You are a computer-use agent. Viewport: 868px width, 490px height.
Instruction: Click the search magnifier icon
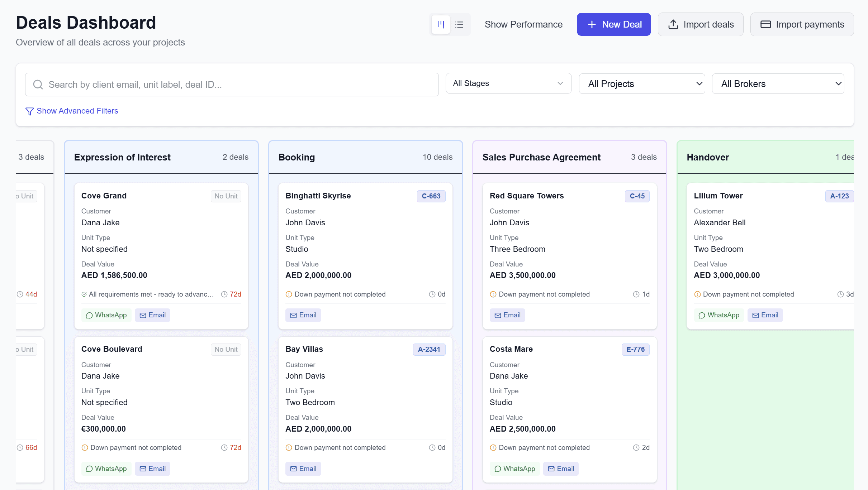coord(38,84)
